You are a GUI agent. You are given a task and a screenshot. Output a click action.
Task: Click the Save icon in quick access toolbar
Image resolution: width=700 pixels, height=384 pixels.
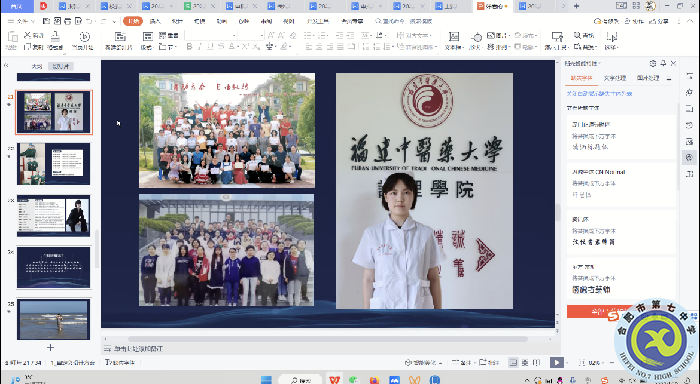(x=46, y=21)
